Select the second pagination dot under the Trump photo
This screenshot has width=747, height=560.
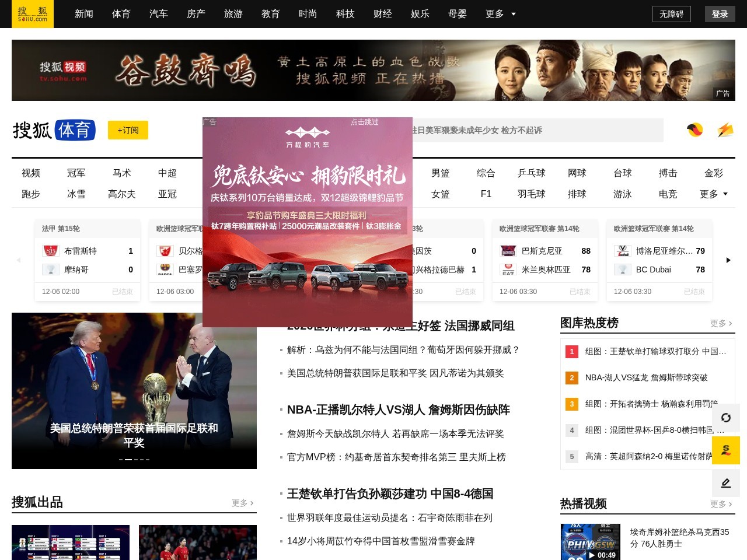(130, 460)
